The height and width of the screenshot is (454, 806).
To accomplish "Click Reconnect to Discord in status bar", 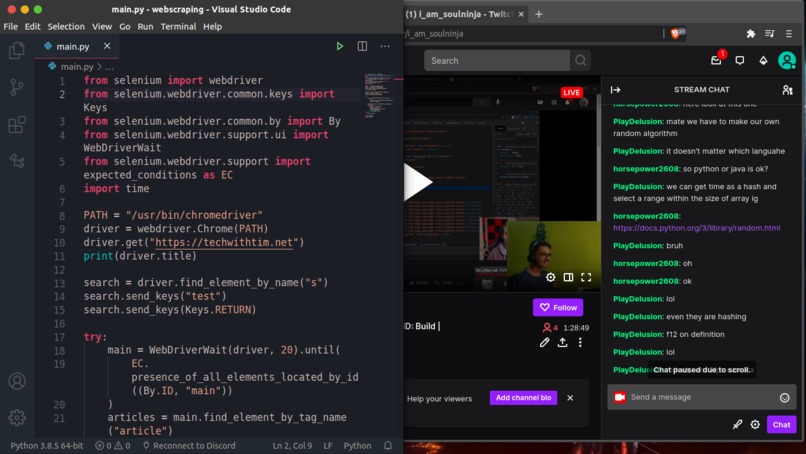I will (189, 446).
